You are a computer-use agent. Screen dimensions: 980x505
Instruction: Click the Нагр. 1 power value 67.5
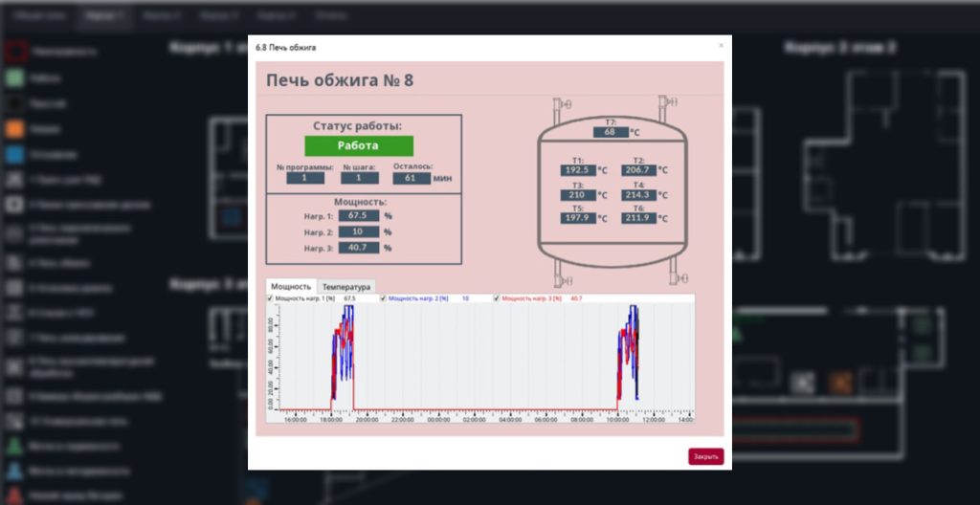[358, 216]
